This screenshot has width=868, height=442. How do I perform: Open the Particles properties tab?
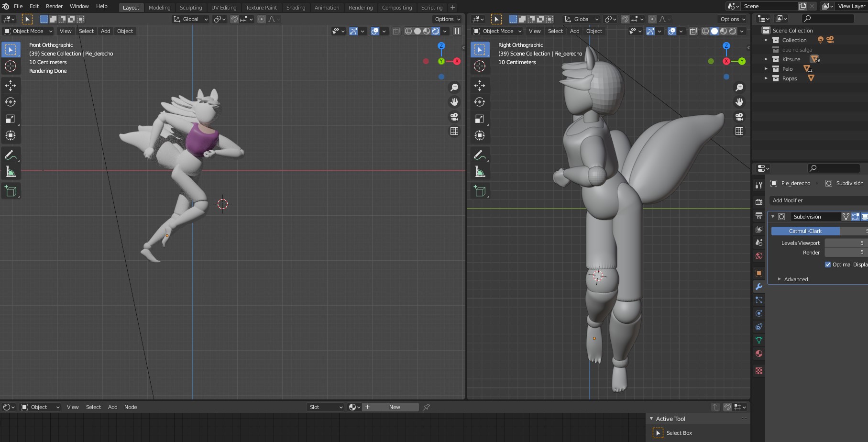[759, 300]
